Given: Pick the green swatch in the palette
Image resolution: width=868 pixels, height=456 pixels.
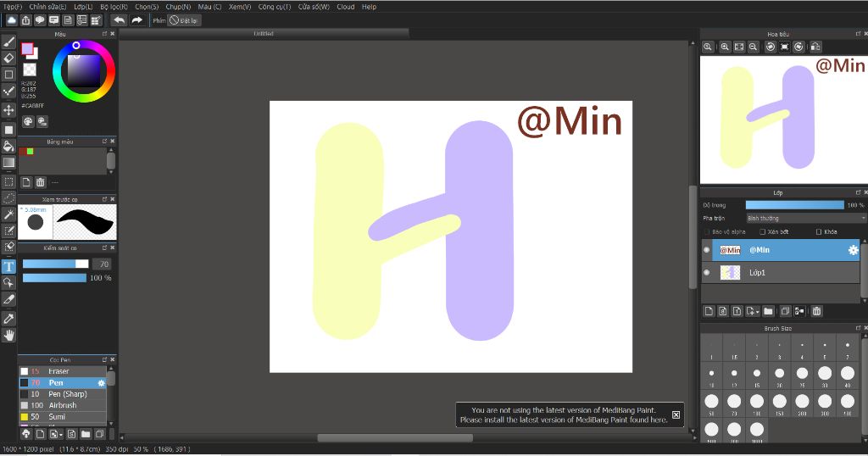Looking at the screenshot, I should (x=30, y=152).
